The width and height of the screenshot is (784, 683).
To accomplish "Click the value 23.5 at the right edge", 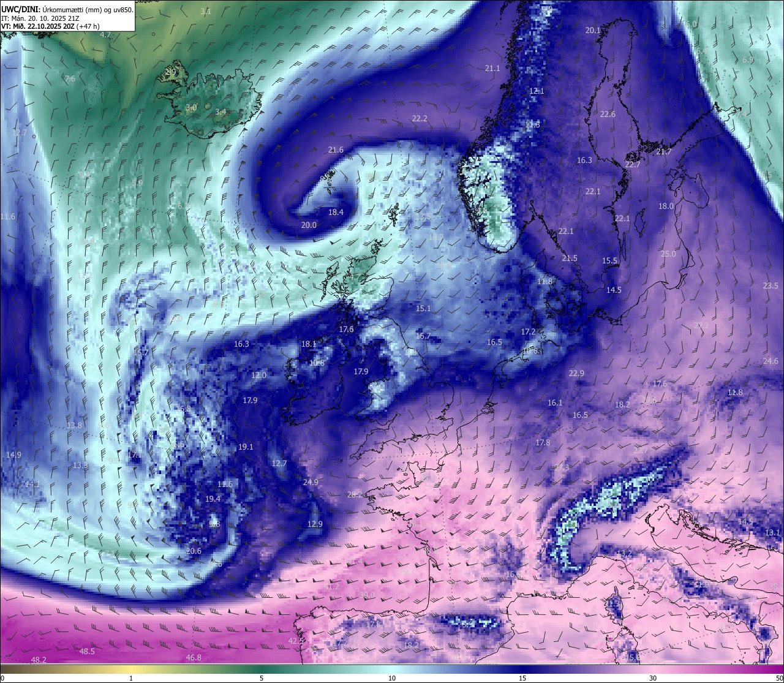I will [x=771, y=285].
